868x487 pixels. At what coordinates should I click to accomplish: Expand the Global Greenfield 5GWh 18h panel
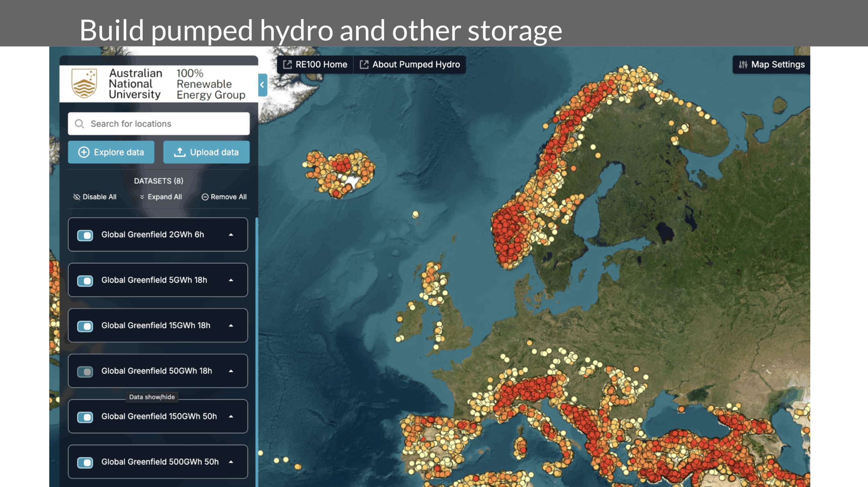[x=231, y=280]
